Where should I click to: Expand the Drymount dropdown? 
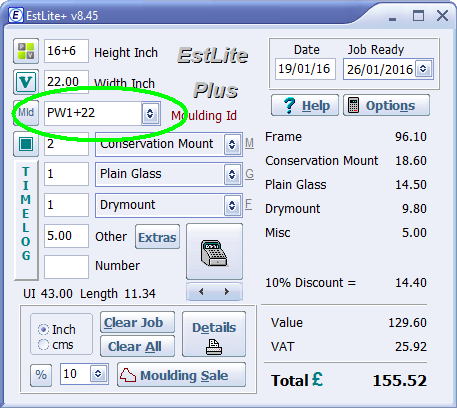(232, 205)
